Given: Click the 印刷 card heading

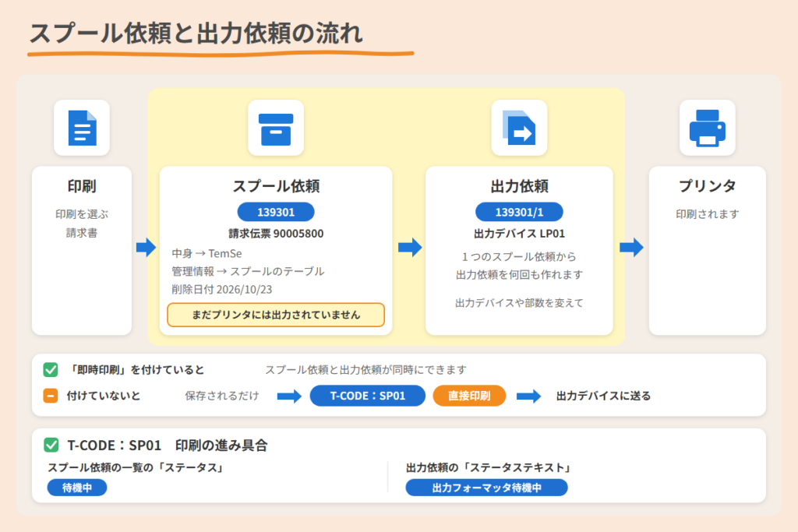Looking at the screenshot, I should tap(82, 186).
